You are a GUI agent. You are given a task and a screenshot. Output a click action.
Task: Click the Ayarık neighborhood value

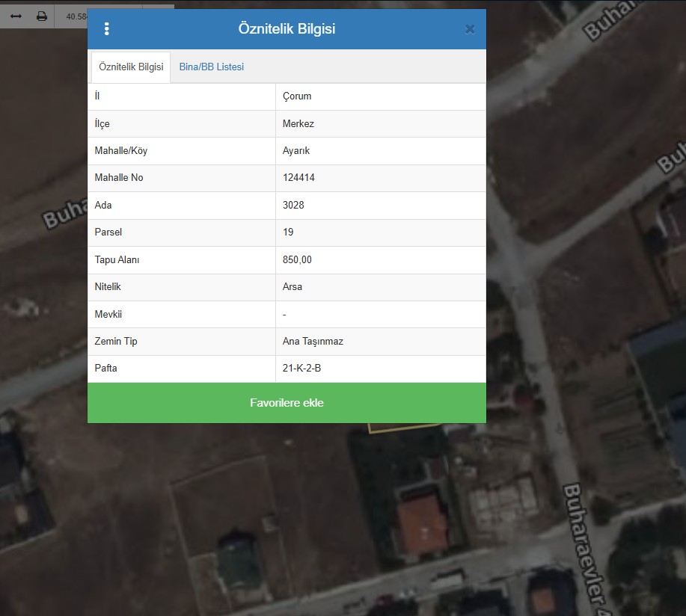(296, 151)
